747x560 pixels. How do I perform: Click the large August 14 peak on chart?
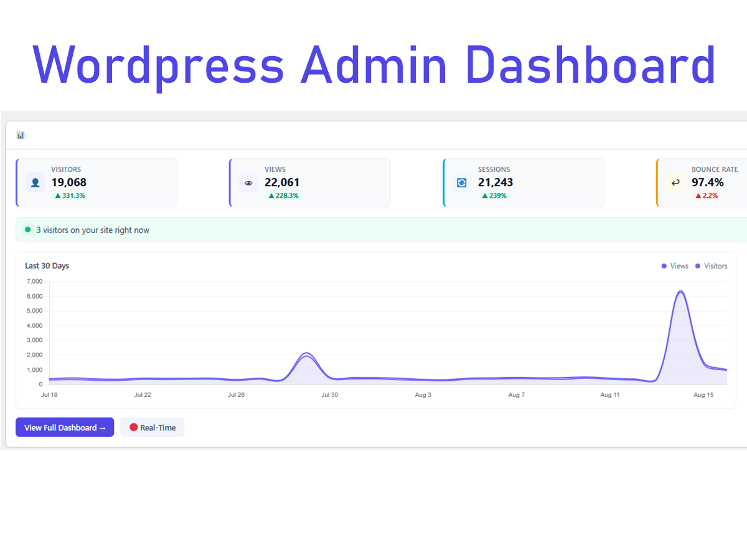pyautogui.click(x=681, y=291)
